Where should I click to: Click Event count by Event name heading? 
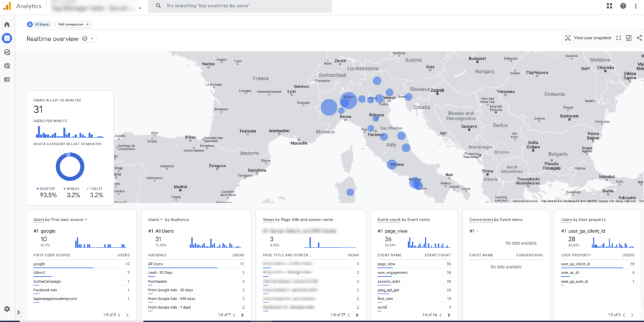pyautogui.click(x=403, y=219)
